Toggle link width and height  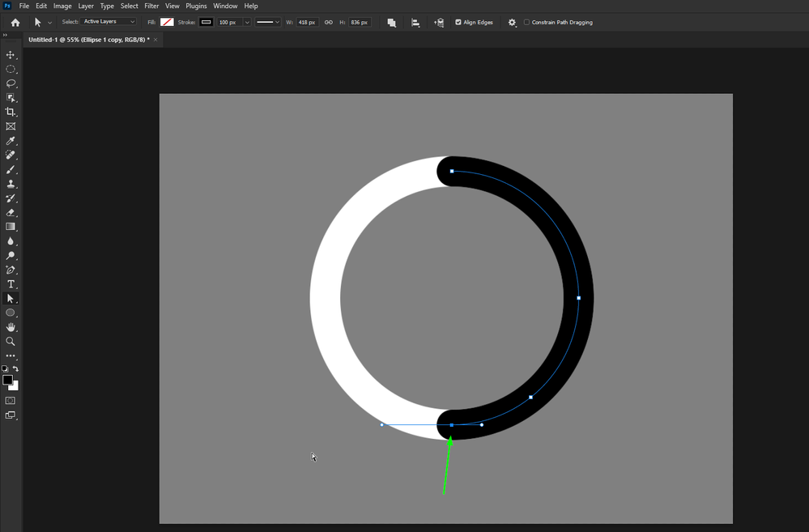[329, 22]
